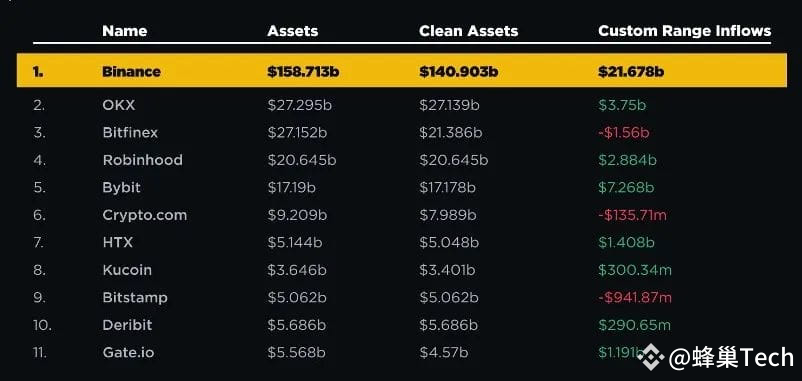Click Bitfinex's -$1.56b inflow value
Image resolution: width=802 pixels, height=381 pixels.
[623, 133]
